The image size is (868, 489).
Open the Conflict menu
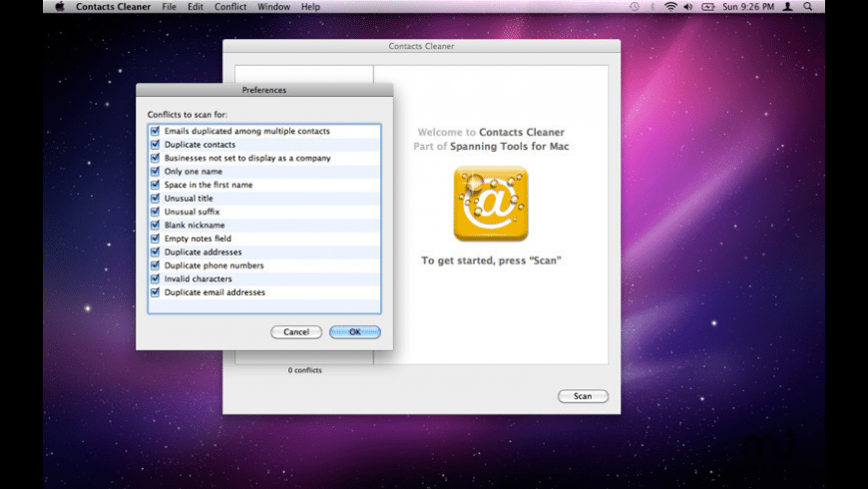click(230, 7)
